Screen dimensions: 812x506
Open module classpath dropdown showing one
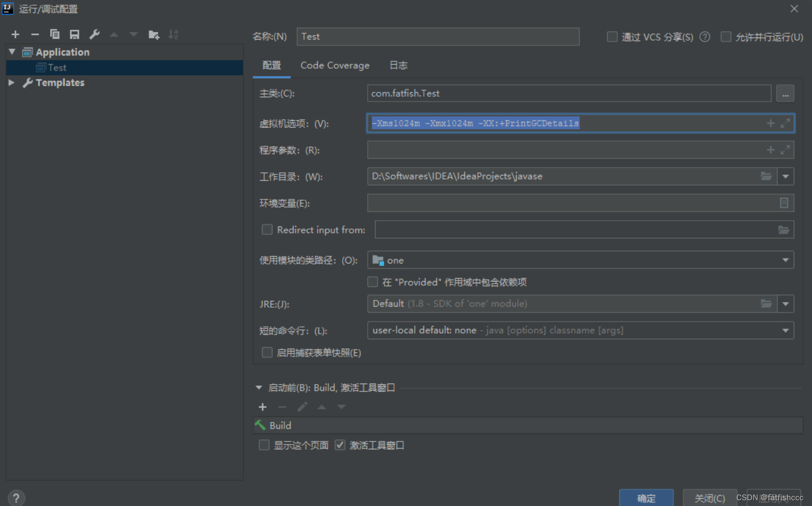click(580, 260)
